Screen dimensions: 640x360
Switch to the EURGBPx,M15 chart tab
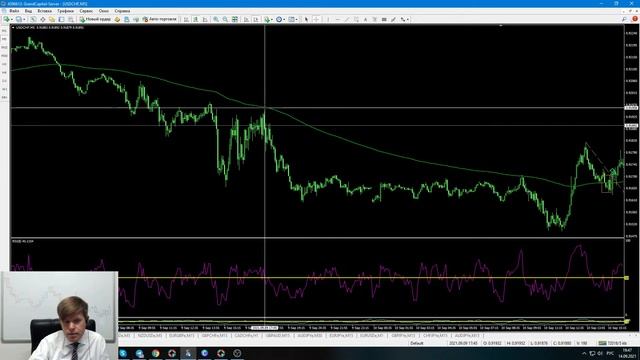(182, 336)
